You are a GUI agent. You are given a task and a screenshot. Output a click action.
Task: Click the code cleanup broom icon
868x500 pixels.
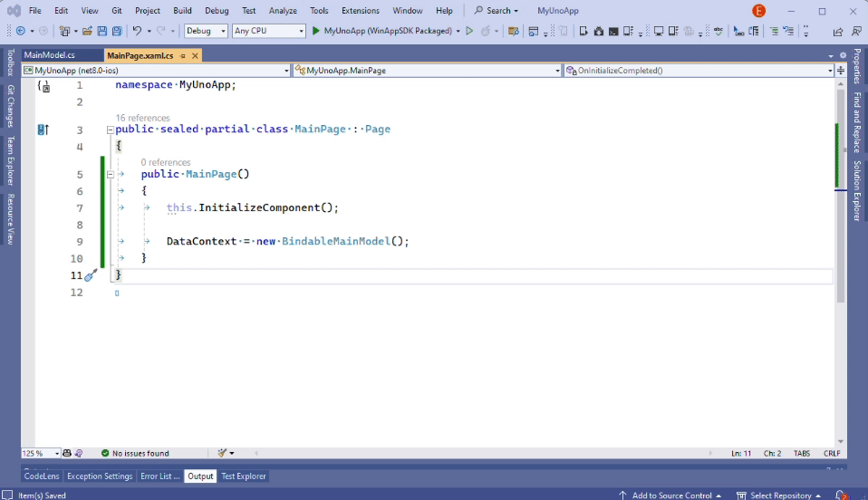coord(222,453)
